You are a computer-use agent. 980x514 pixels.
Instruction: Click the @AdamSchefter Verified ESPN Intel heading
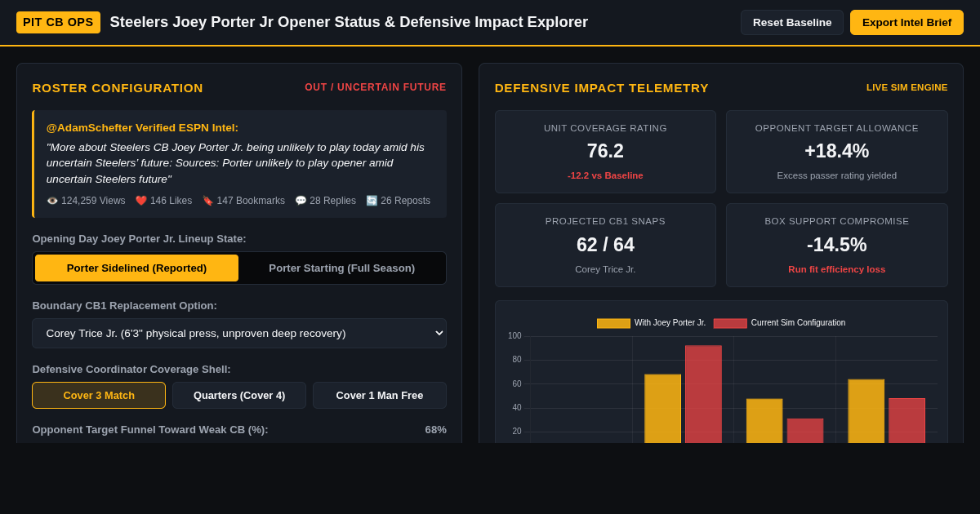click(x=142, y=127)
